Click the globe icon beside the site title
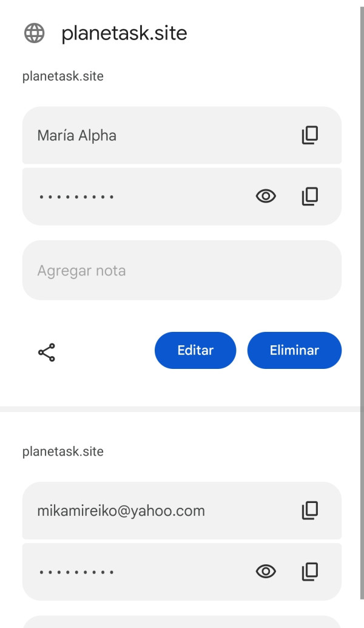 35,34
